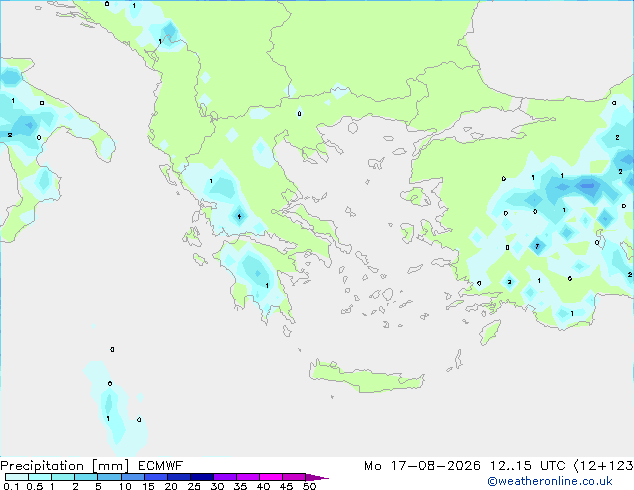Select the 0.5–1 mm legend color swatch
The height and width of the screenshot is (490, 634).
(x=40, y=477)
